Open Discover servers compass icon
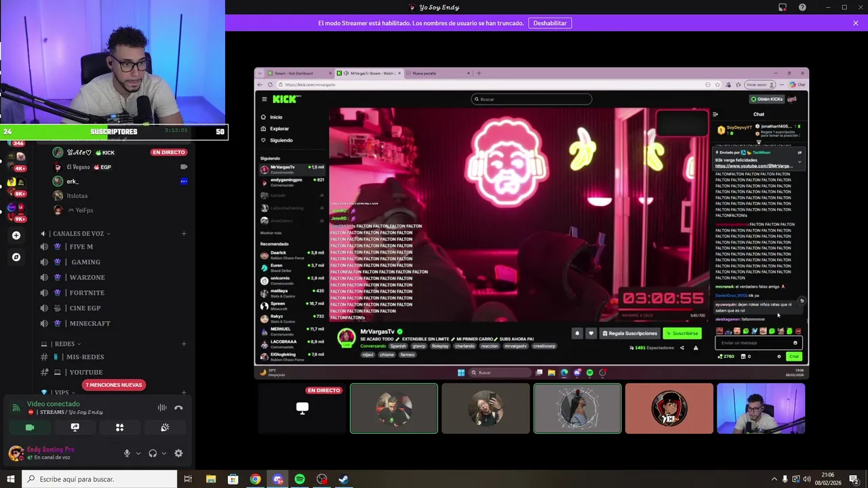868x488 pixels. [16, 257]
